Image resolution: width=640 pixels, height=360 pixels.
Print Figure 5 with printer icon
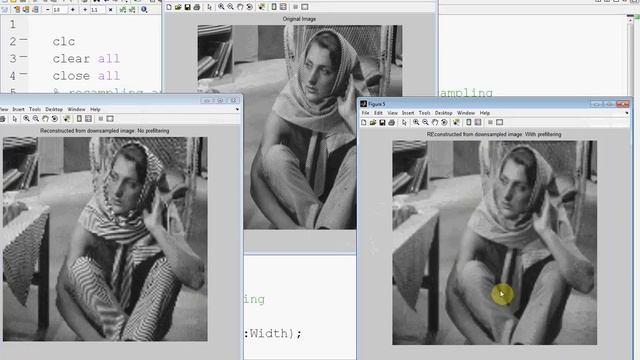(x=391, y=122)
